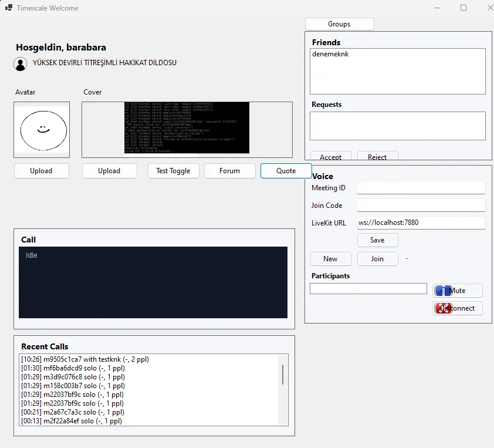This screenshot has width=494, height=448.
Task: Click the Disconnect button red icon
Action: point(442,308)
